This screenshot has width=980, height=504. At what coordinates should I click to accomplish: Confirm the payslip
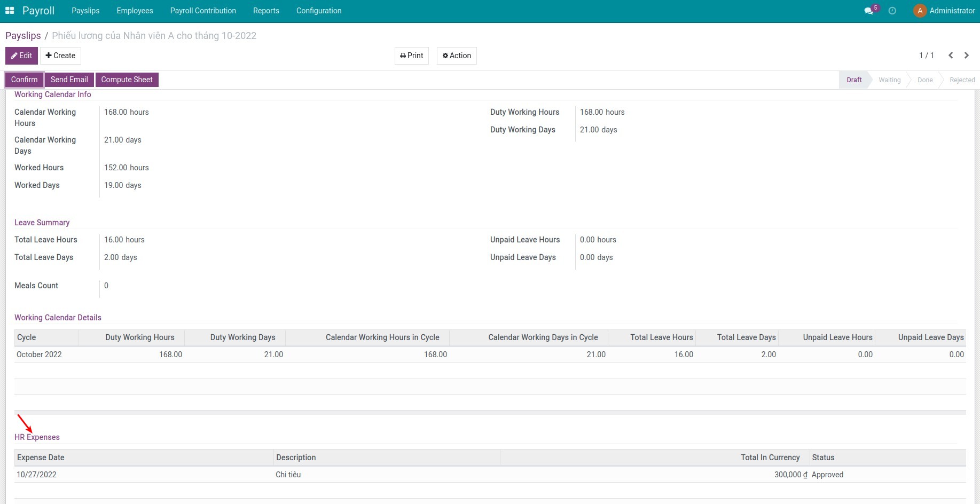[24, 80]
